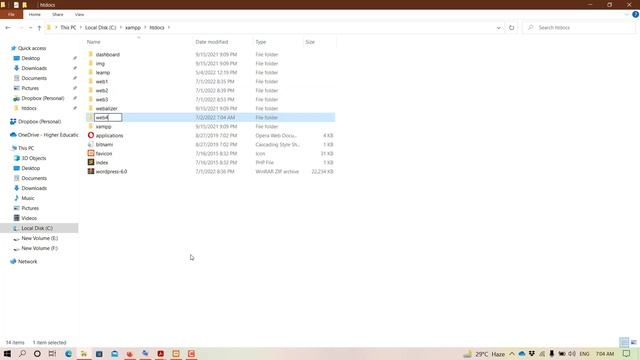The height and width of the screenshot is (360, 640).
Task: Sort by Size column header
Action: point(310,42)
